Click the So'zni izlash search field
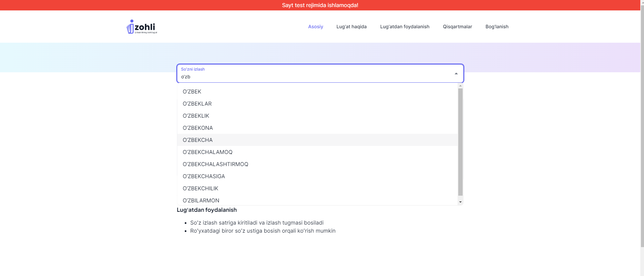This screenshot has height=276, width=644. [313, 77]
